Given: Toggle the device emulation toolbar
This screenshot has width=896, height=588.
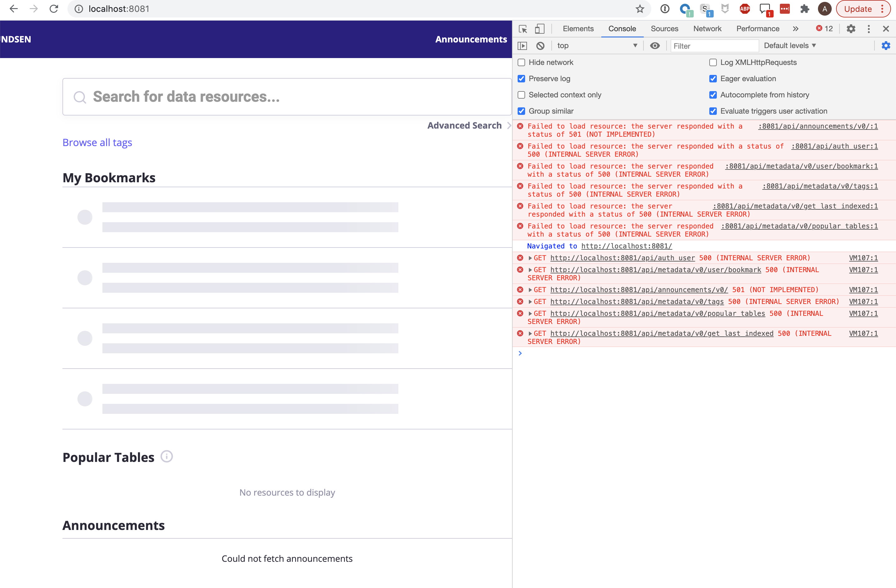Looking at the screenshot, I should coord(540,29).
